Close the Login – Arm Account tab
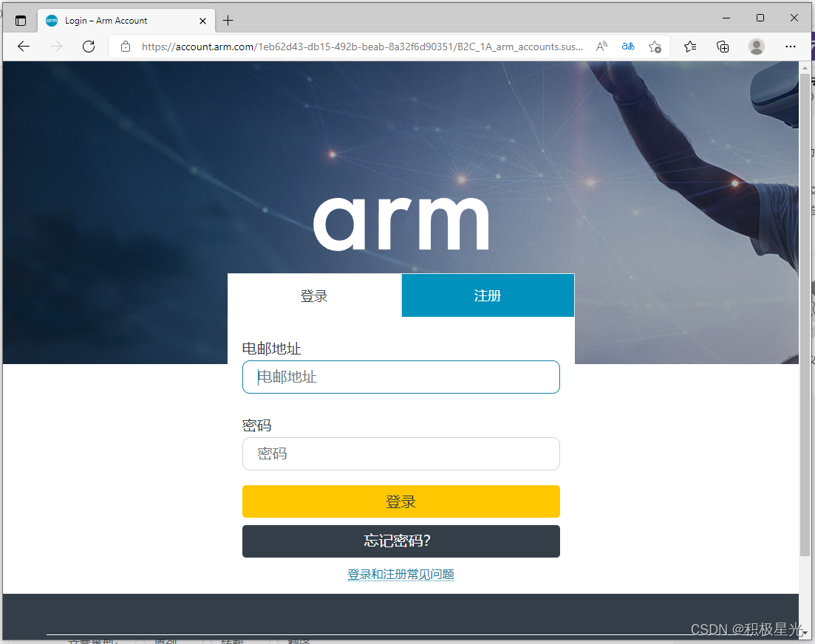This screenshot has width=815, height=644. coord(202,21)
